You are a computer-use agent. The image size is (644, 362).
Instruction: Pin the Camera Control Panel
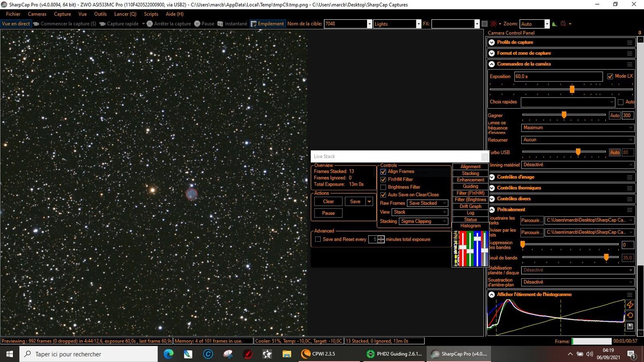click(640, 33)
